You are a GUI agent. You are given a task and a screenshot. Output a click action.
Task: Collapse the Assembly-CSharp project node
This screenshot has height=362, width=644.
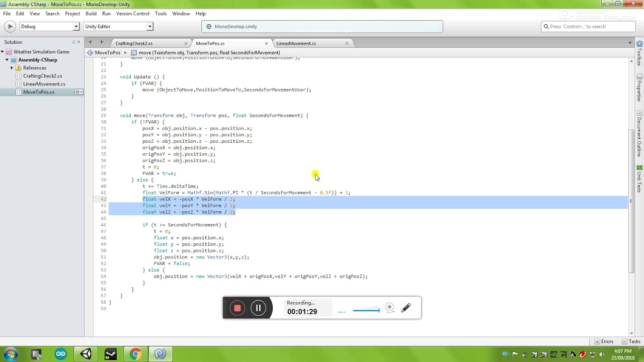tap(7, 60)
